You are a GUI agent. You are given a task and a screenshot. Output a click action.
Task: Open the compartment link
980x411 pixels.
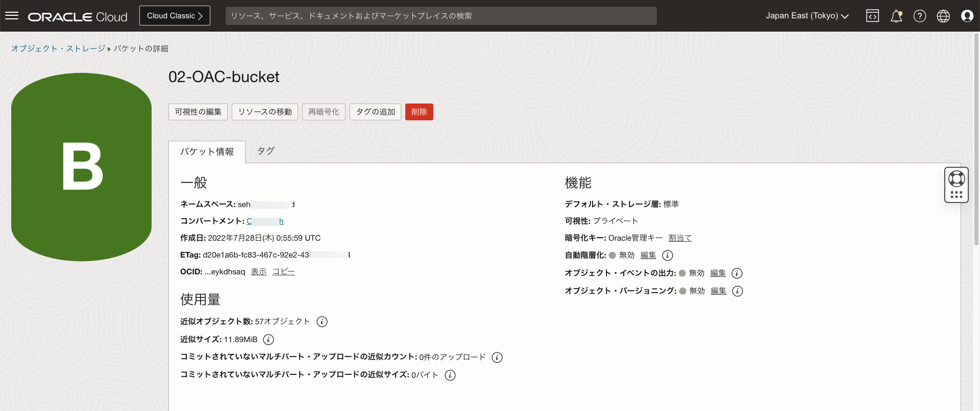(x=265, y=221)
